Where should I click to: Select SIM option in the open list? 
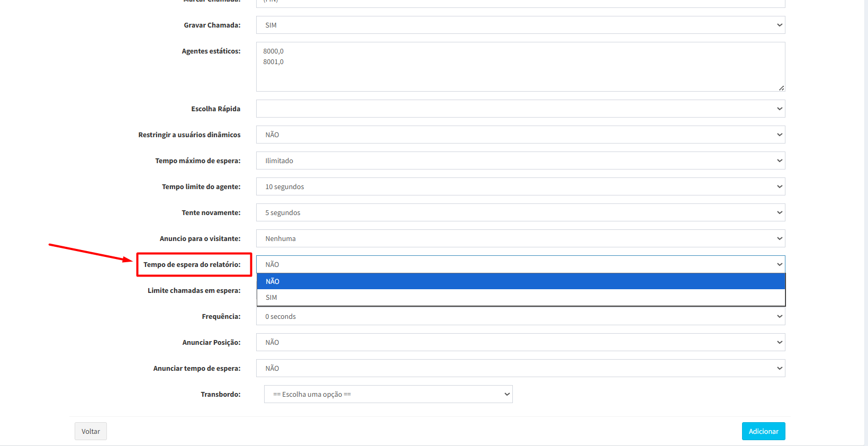520,297
